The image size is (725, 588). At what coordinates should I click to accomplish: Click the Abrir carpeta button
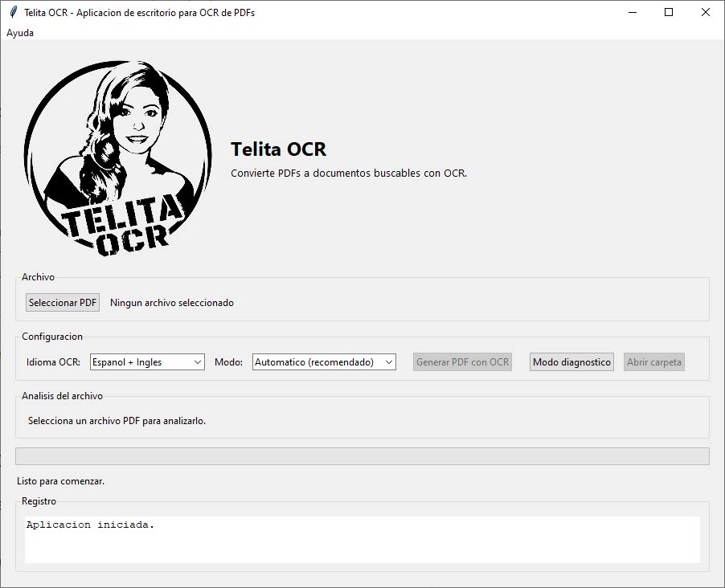[654, 362]
